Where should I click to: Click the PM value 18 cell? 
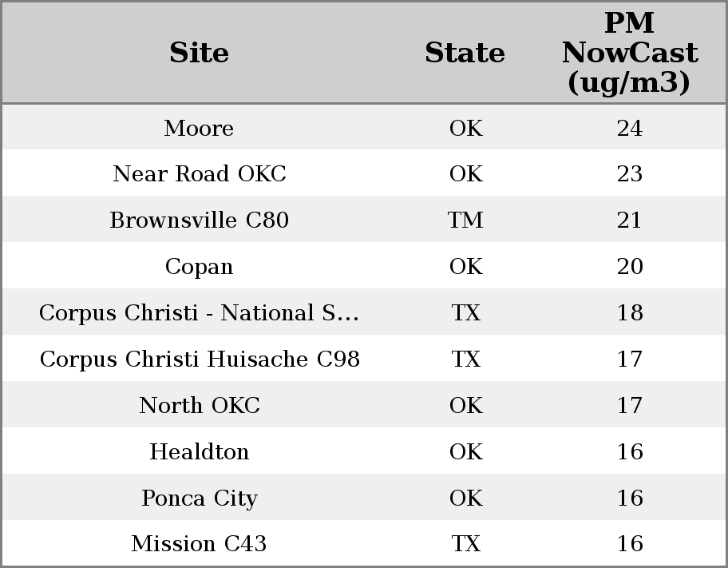point(629,313)
